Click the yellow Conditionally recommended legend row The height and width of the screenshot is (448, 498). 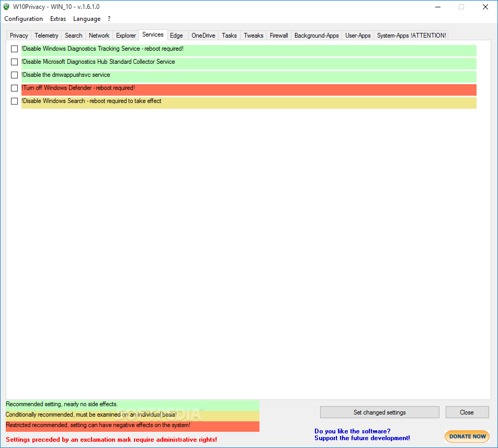(132, 416)
